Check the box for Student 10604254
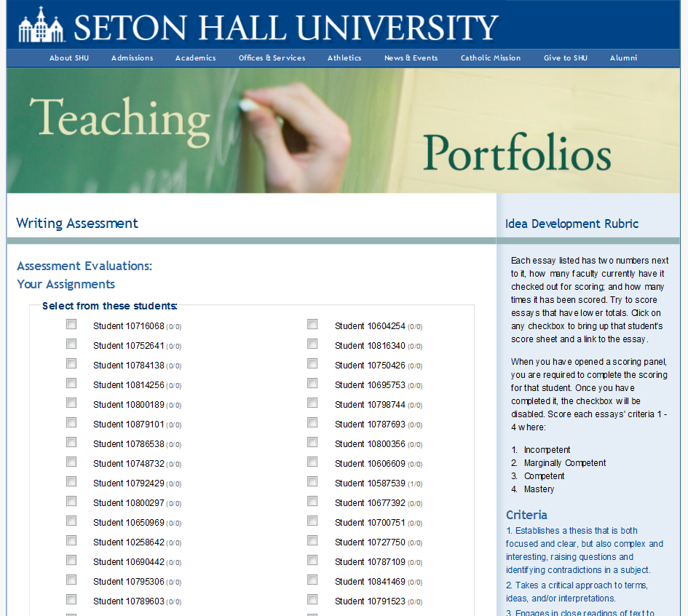 (312, 324)
